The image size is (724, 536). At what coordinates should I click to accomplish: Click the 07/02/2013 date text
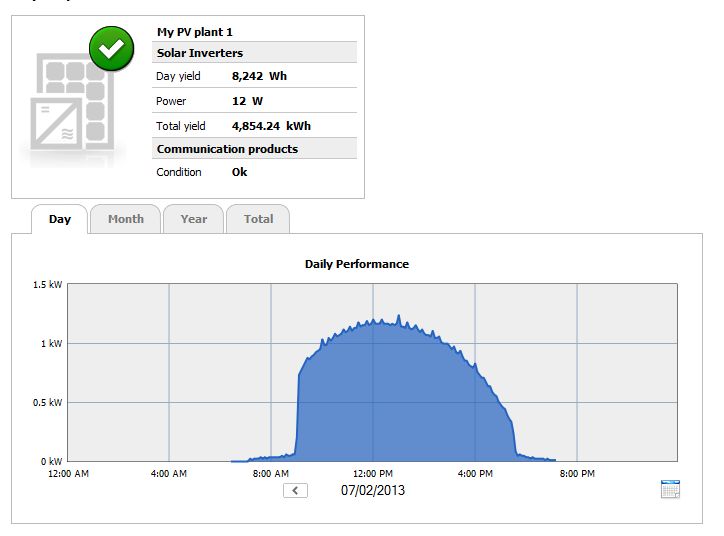click(373, 490)
